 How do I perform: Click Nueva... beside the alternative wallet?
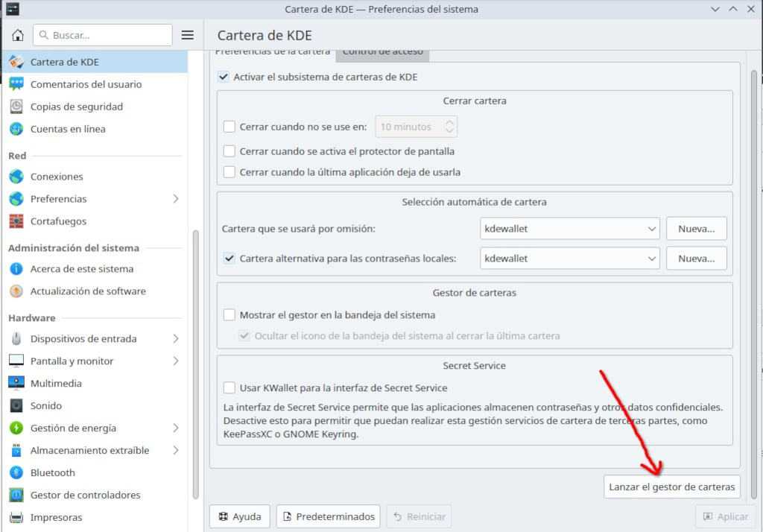click(697, 259)
